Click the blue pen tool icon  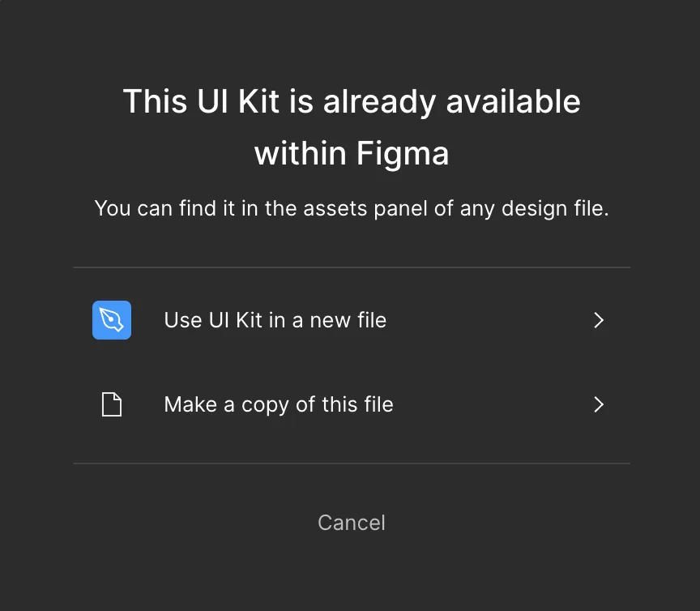[112, 320]
